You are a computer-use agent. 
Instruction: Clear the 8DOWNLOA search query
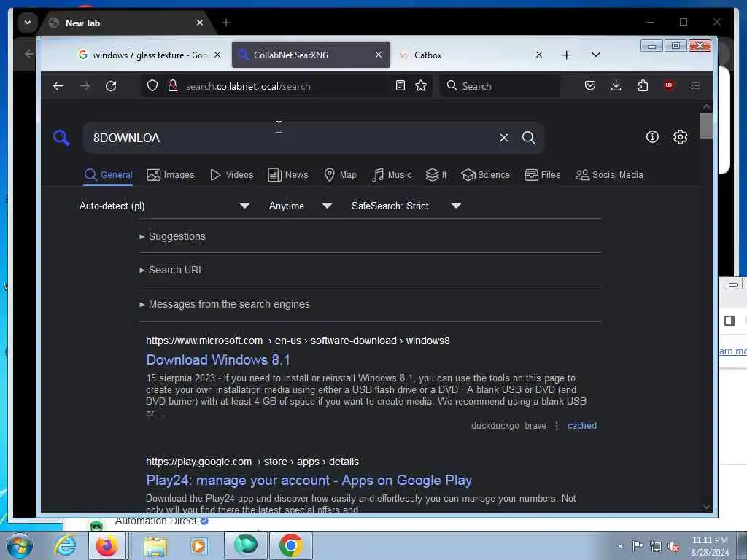503,138
